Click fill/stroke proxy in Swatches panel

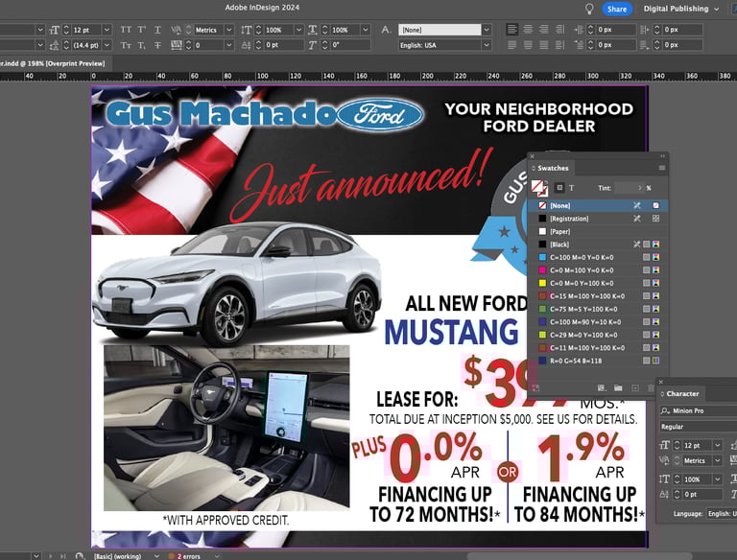[x=539, y=188]
